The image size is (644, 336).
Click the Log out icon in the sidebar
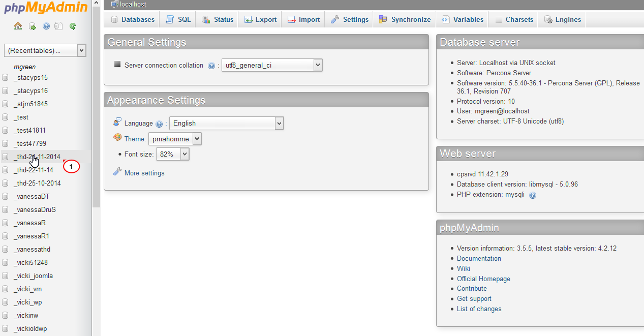click(x=33, y=26)
